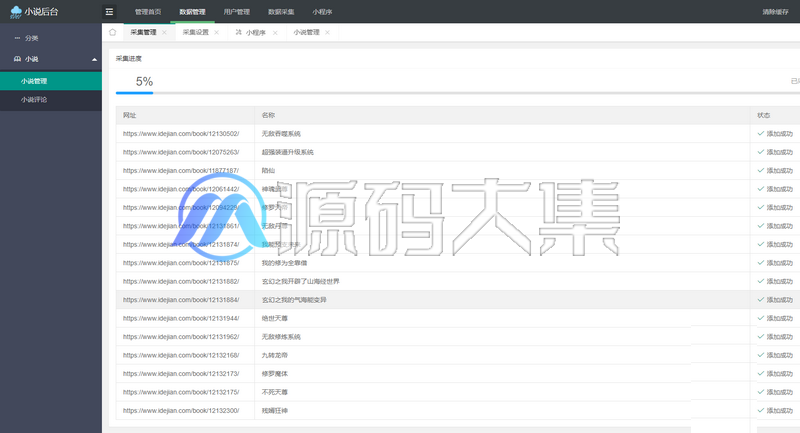Open 用户管理 in top navigation
800x433 pixels.
coord(237,12)
